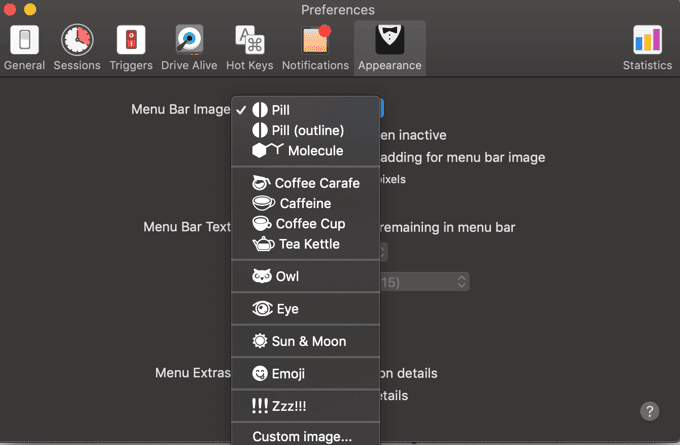Open the Sessions preferences pane
680x445 pixels.
click(77, 48)
